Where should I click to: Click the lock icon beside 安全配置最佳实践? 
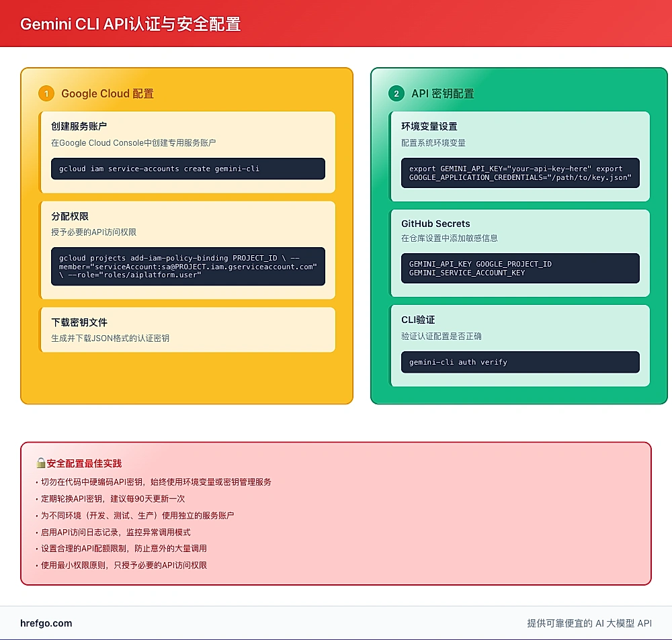(41, 463)
